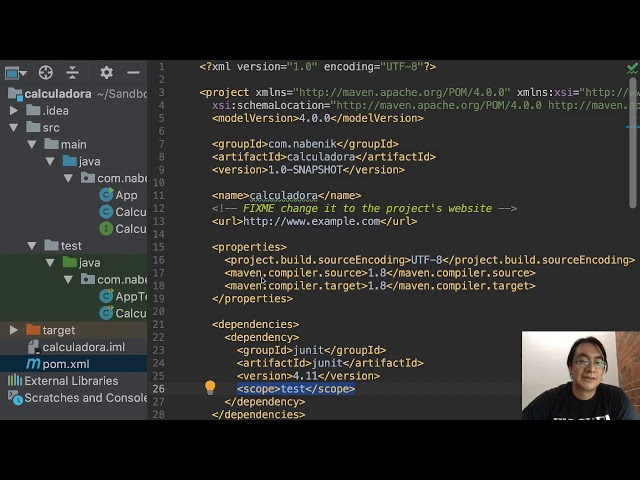
Task: Open the Calcu class under main
Action: click(x=131, y=212)
